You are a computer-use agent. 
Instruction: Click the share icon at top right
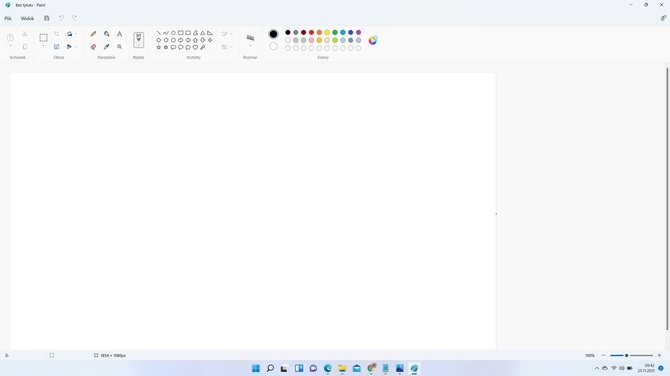pos(663,18)
